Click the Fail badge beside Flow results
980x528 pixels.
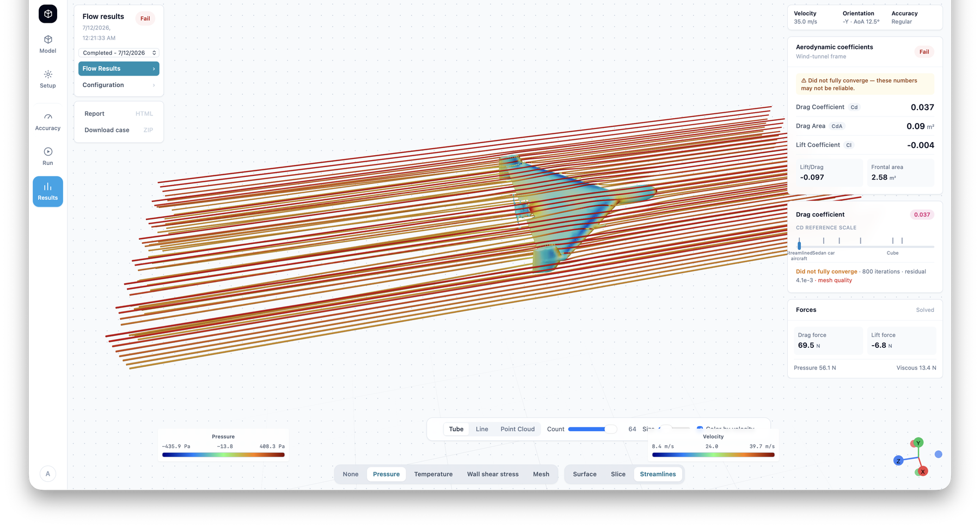(x=145, y=19)
